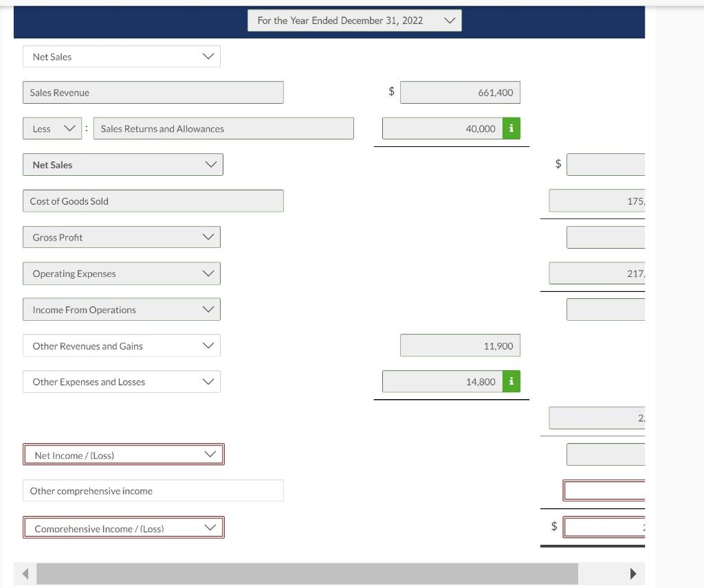Click the Net Income / (Loss) amount field

click(x=606, y=454)
